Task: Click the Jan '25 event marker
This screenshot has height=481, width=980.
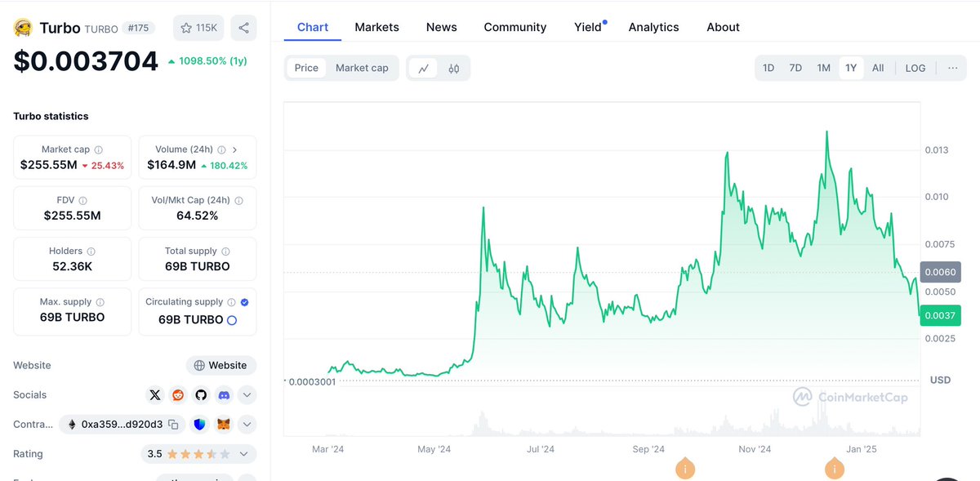Action: [x=834, y=469]
